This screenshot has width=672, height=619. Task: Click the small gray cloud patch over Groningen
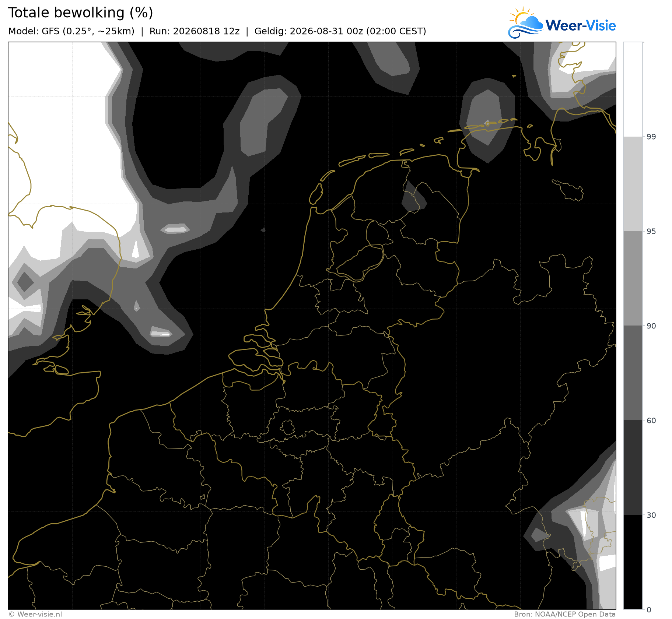[413, 198]
